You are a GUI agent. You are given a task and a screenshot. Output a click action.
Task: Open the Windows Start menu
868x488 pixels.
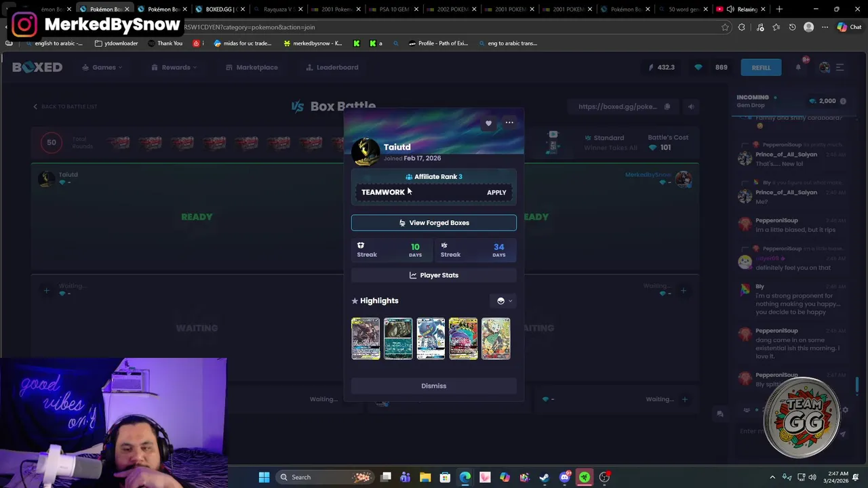pyautogui.click(x=264, y=477)
